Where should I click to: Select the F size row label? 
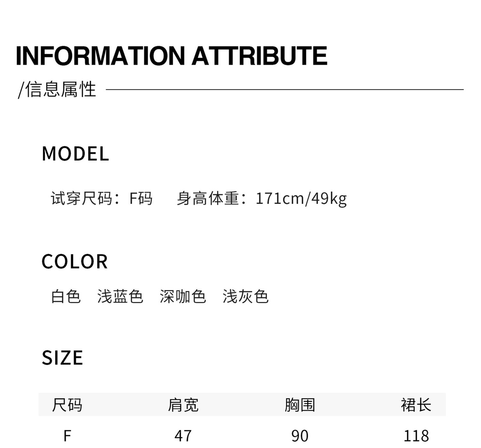pos(67,436)
